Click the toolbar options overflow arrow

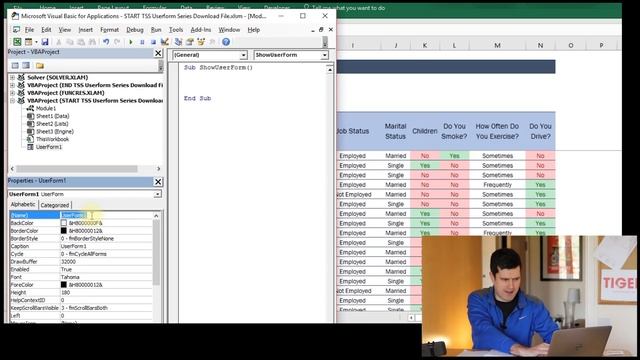pyautogui.click(x=325, y=42)
